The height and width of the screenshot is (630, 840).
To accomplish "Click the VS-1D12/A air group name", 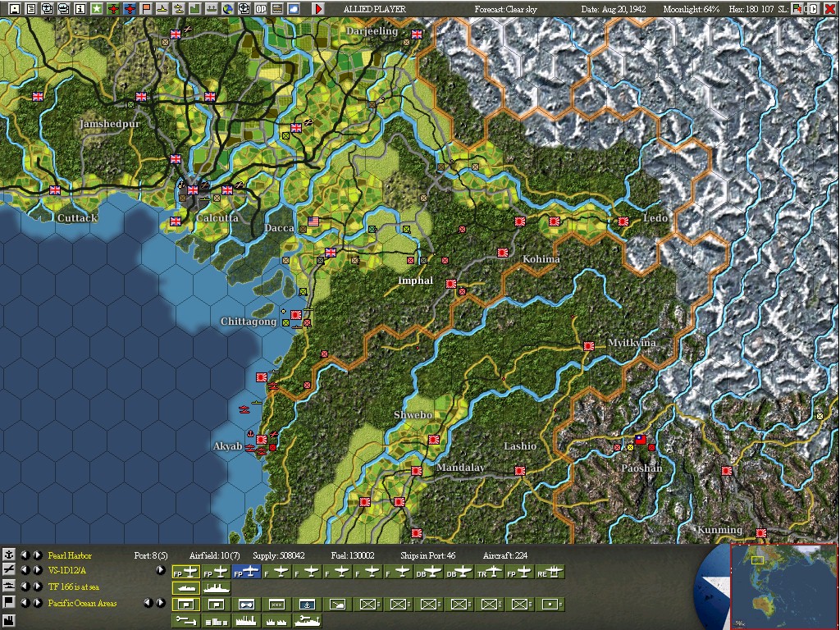I will [x=67, y=571].
